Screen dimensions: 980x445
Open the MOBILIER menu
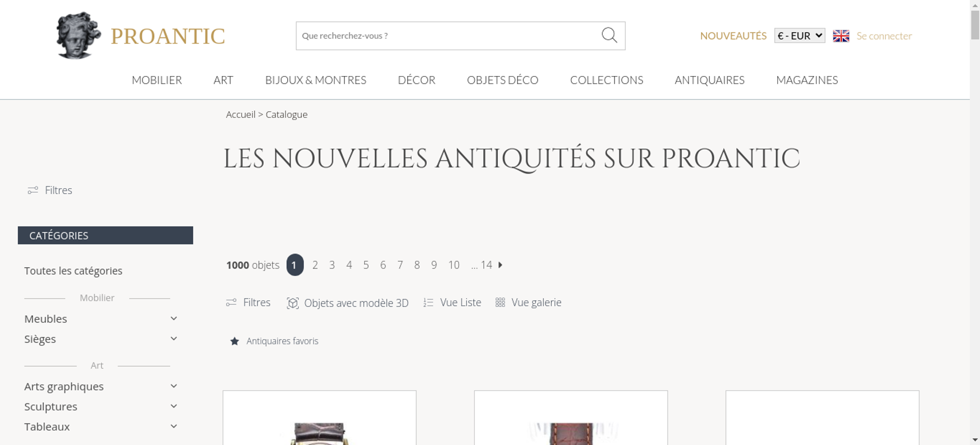point(157,80)
